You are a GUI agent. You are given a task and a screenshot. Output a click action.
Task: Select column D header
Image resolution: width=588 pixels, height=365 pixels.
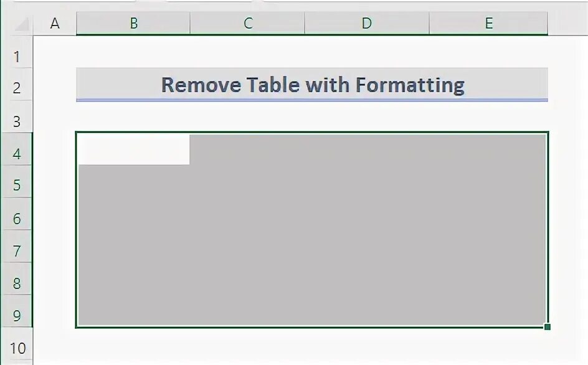(x=367, y=23)
